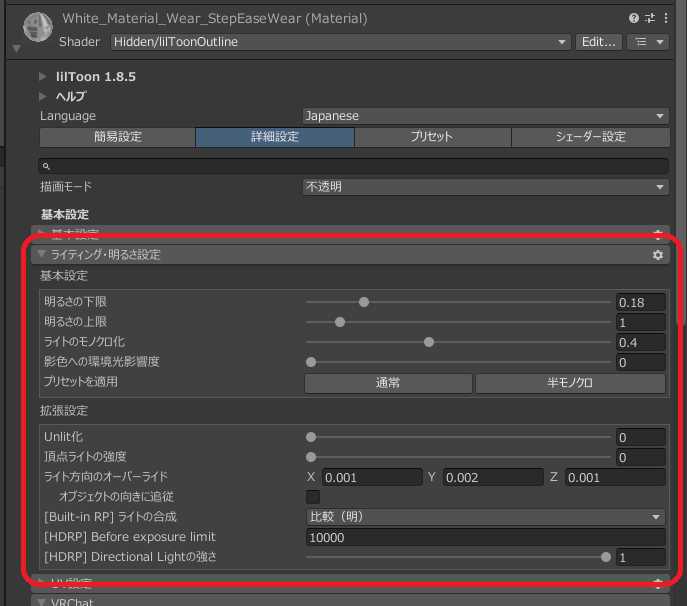
Task: Expand the ヘルプ section
Action: (x=42, y=96)
